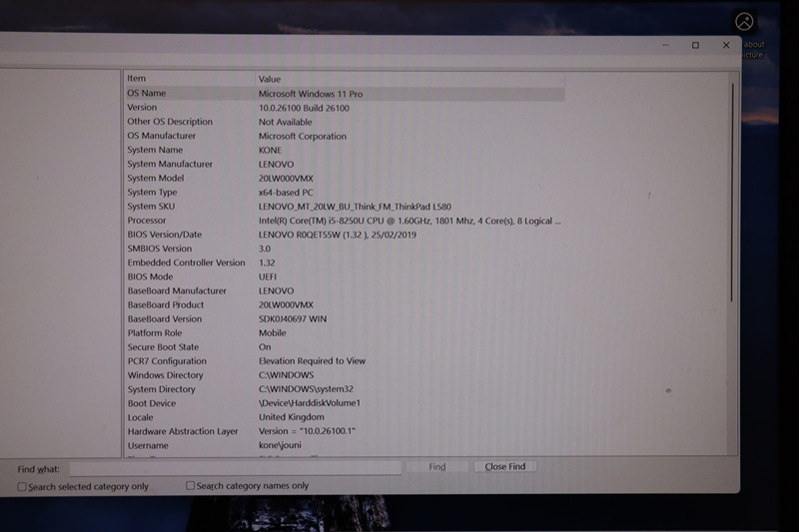Screen dimensions: 799x532
Task: Click the value Mobile
Action: tap(272, 333)
